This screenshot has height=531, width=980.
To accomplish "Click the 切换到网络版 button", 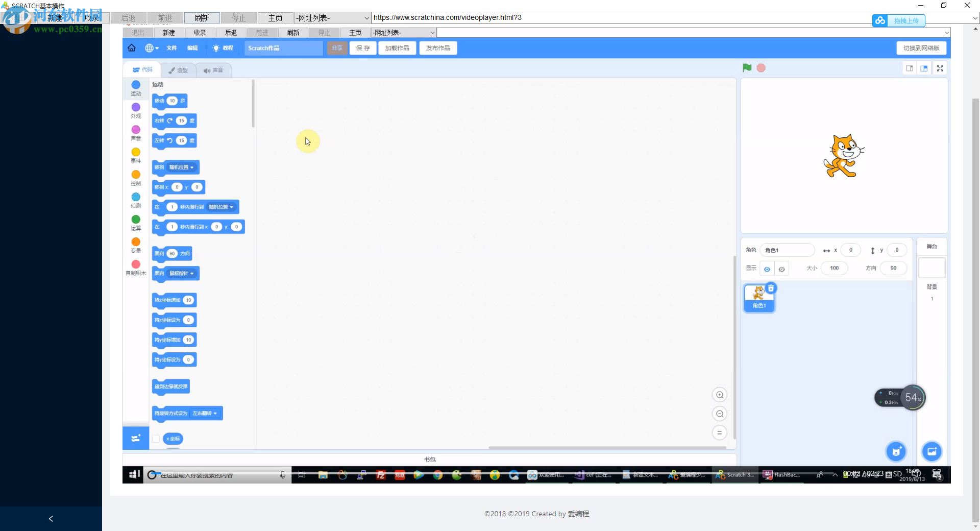I will tap(921, 48).
